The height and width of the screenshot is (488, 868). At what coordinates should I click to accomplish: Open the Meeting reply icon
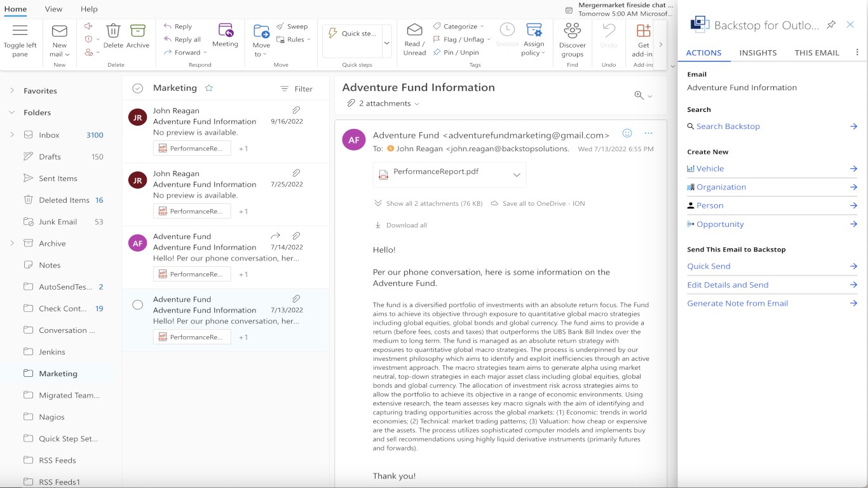tap(225, 30)
